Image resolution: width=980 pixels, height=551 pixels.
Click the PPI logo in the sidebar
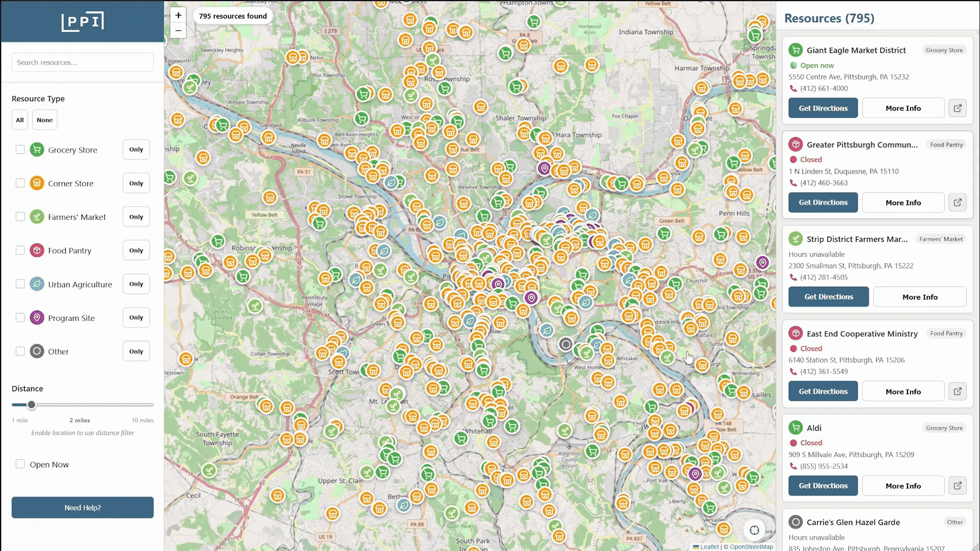[x=82, y=22]
